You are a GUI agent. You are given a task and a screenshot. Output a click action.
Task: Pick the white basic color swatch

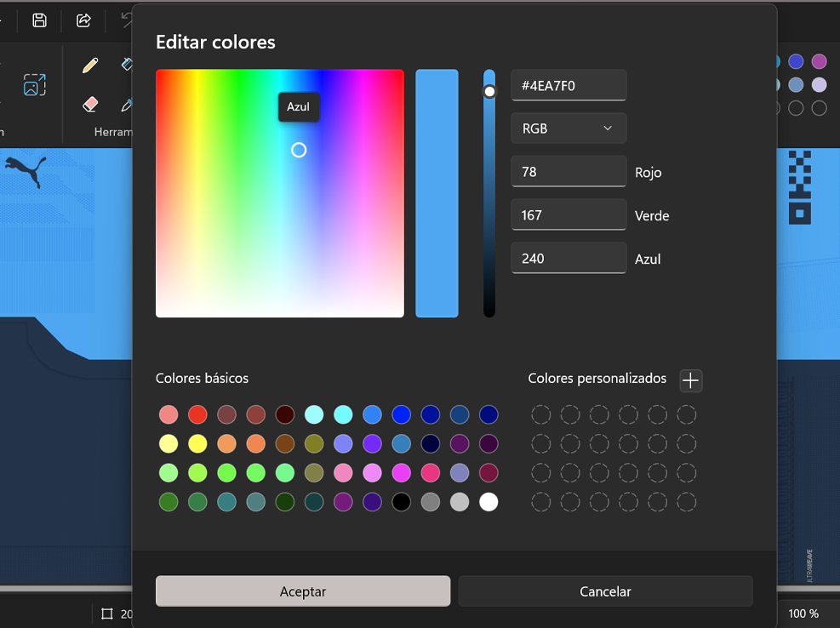point(489,502)
